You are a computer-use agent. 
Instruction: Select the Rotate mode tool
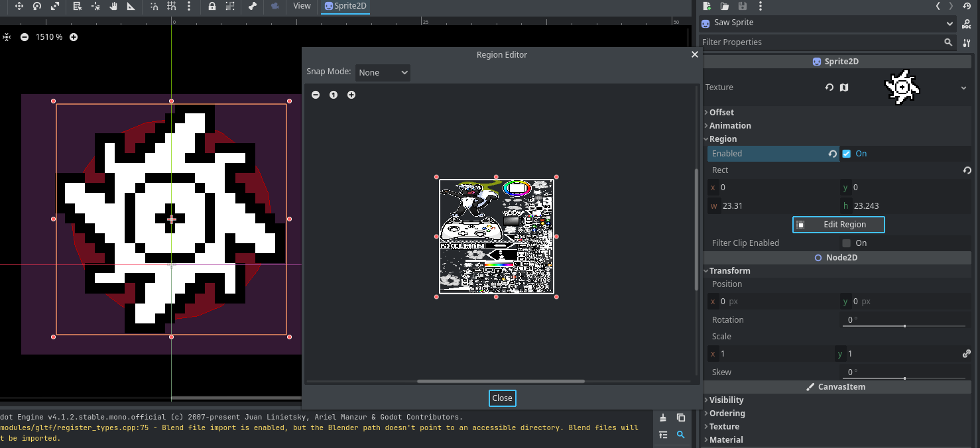pos(37,6)
